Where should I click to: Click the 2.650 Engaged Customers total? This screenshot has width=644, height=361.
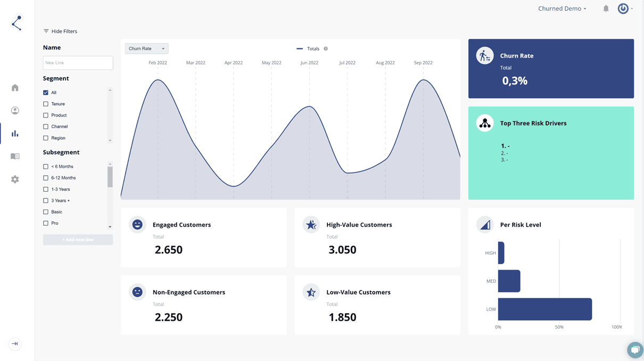click(x=169, y=250)
